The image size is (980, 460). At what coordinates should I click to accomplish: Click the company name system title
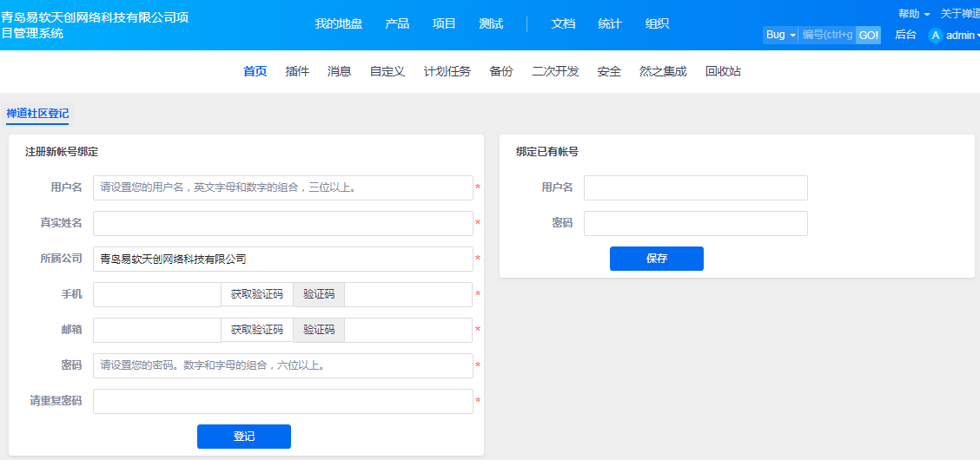(x=95, y=25)
